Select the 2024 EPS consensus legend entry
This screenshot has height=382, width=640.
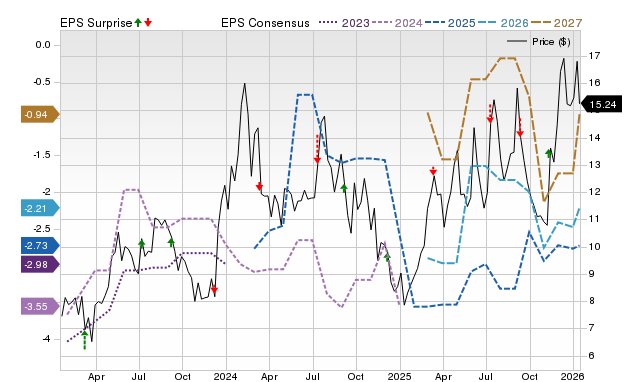[x=397, y=23]
